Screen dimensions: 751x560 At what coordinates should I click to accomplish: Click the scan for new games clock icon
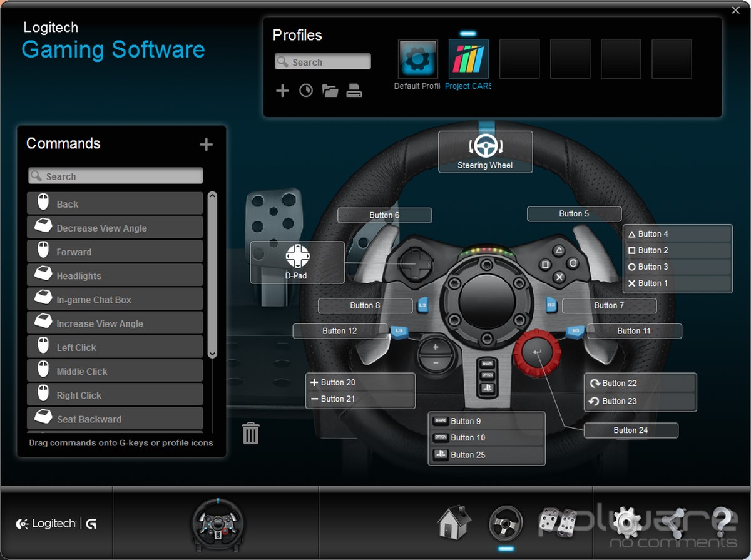(x=306, y=91)
